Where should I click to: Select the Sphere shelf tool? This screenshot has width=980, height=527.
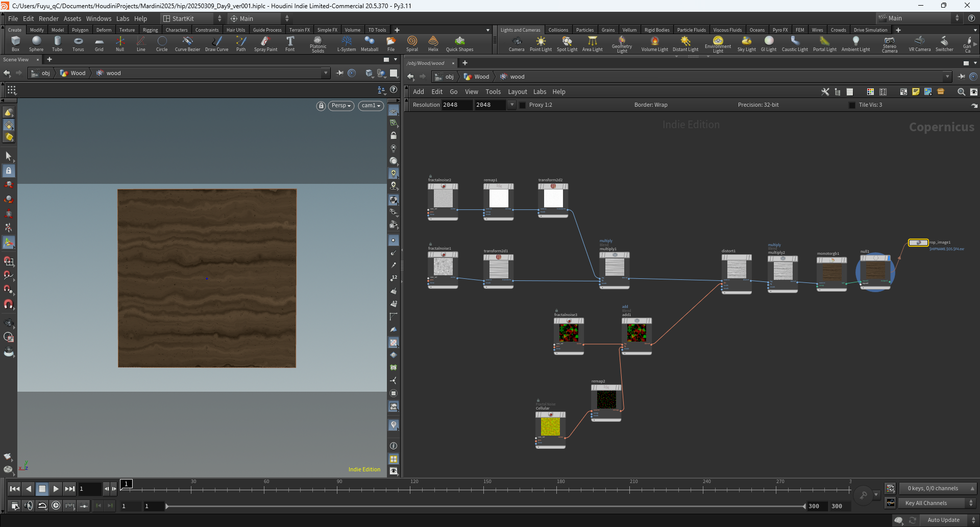pyautogui.click(x=36, y=43)
